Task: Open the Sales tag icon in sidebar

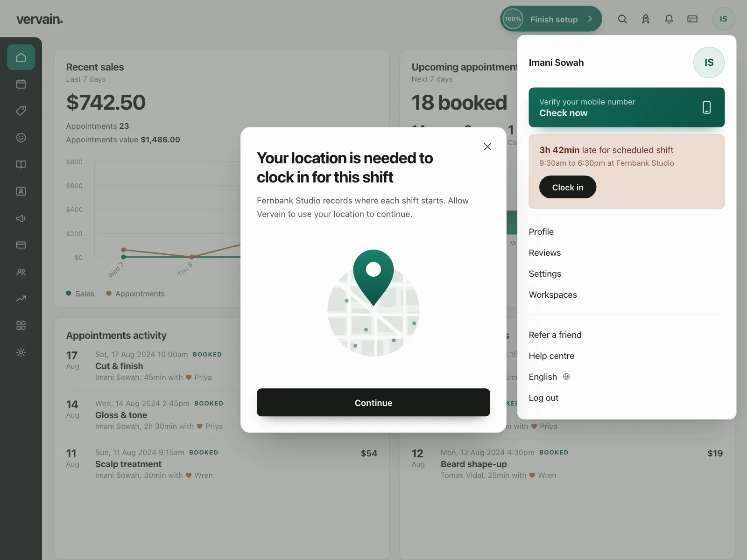Action: 21,111
